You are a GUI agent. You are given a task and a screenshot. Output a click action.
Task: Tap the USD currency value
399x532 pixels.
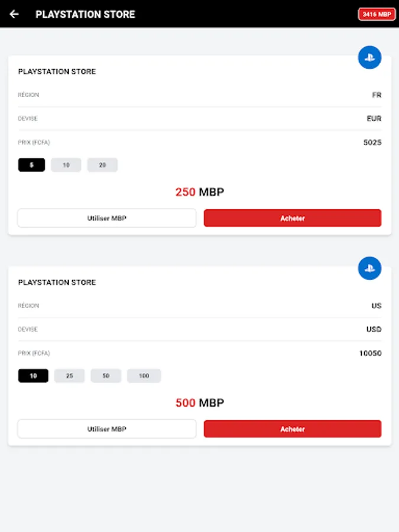pos(374,329)
